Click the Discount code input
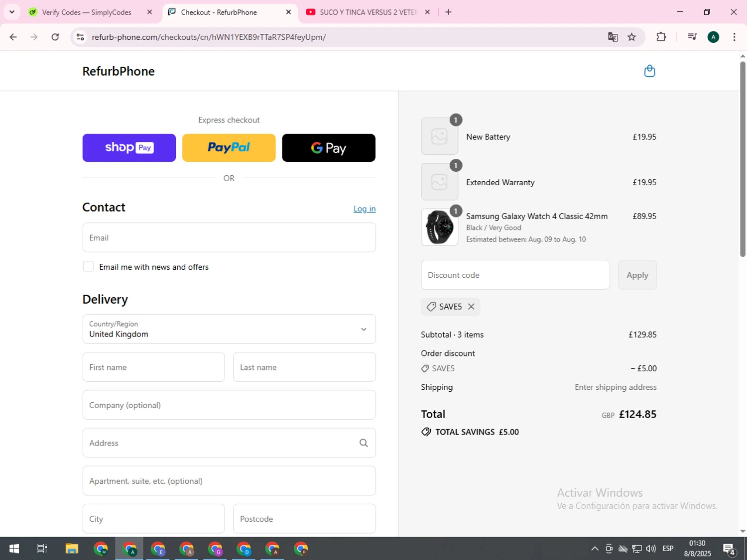 [515, 275]
